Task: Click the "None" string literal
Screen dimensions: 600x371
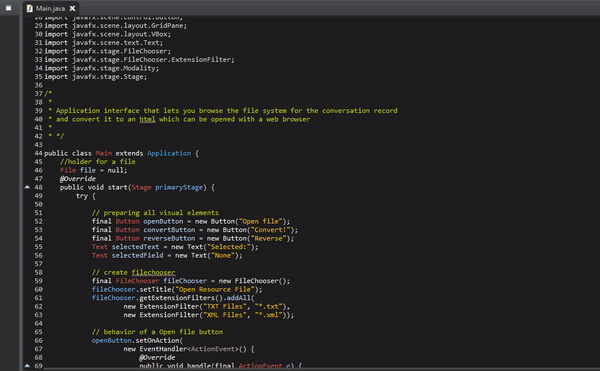Action: point(223,255)
